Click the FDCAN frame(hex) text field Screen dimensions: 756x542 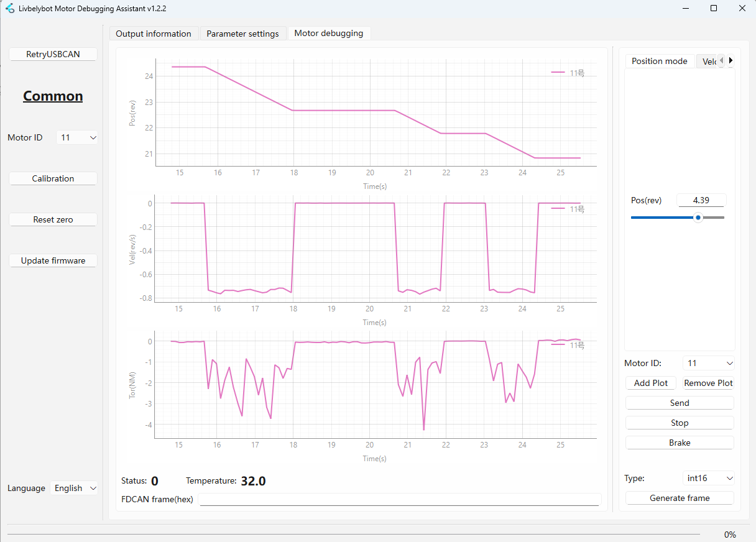[400, 499]
